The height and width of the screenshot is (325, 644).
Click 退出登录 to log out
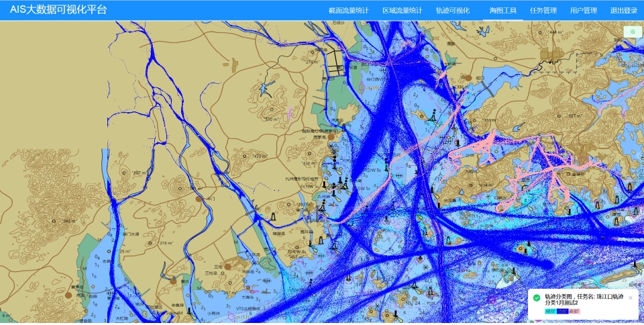tap(624, 11)
